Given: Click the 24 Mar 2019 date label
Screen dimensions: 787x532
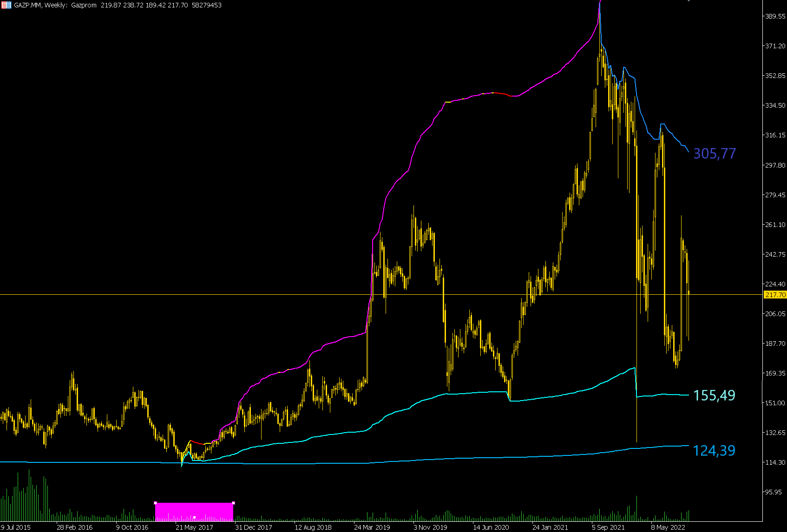Looking at the screenshot, I should (x=372, y=527).
